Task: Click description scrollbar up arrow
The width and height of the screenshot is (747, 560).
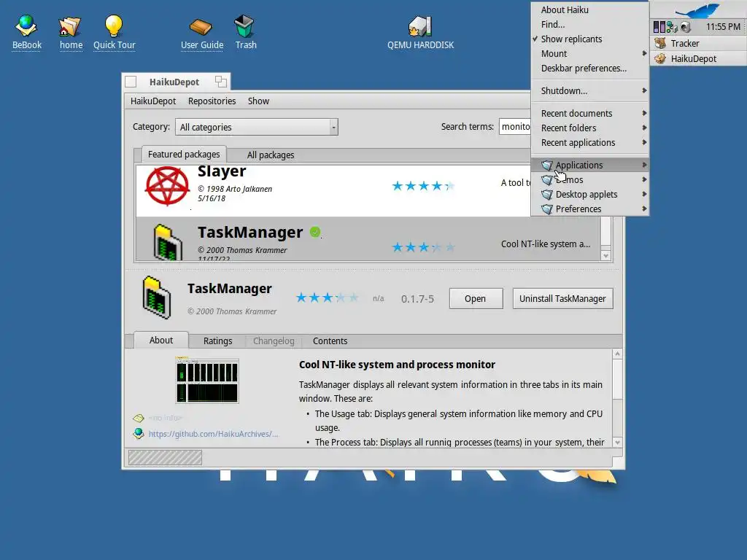Action: pyautogui.click(x=617, y=354)
